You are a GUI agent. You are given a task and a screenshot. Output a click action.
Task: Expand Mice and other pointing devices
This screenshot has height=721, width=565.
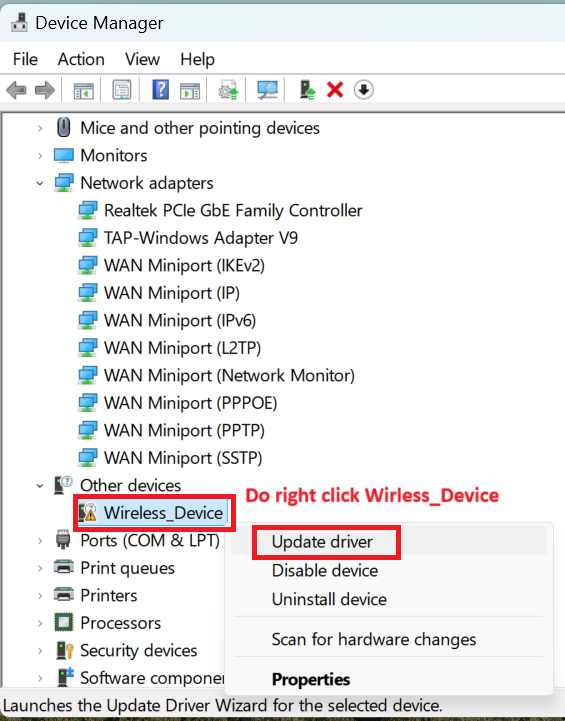click(x=40, y=128)
